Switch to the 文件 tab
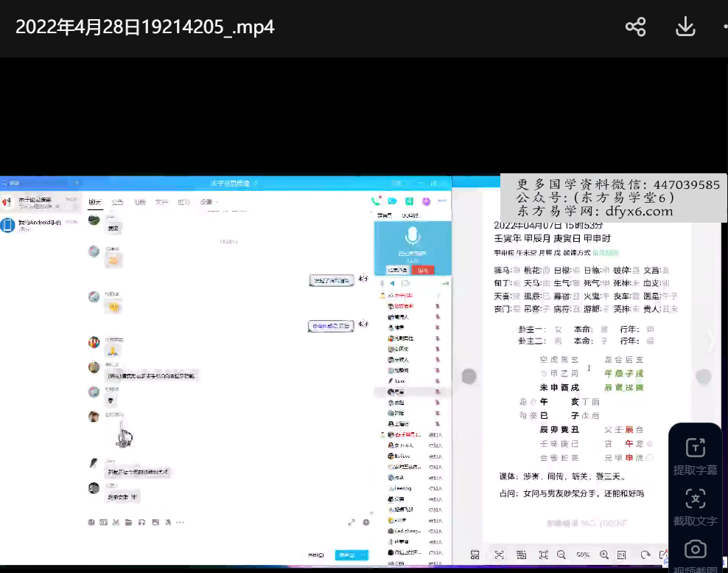This screenshot has height=573, width=728. (161, 202)
